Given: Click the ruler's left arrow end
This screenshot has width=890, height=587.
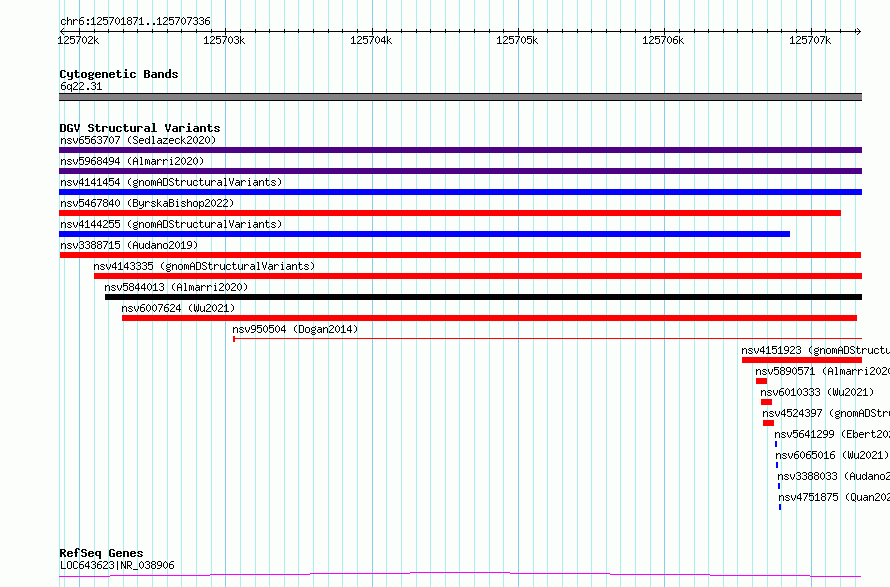Looking at the screenshot, I should coord(62,32).
